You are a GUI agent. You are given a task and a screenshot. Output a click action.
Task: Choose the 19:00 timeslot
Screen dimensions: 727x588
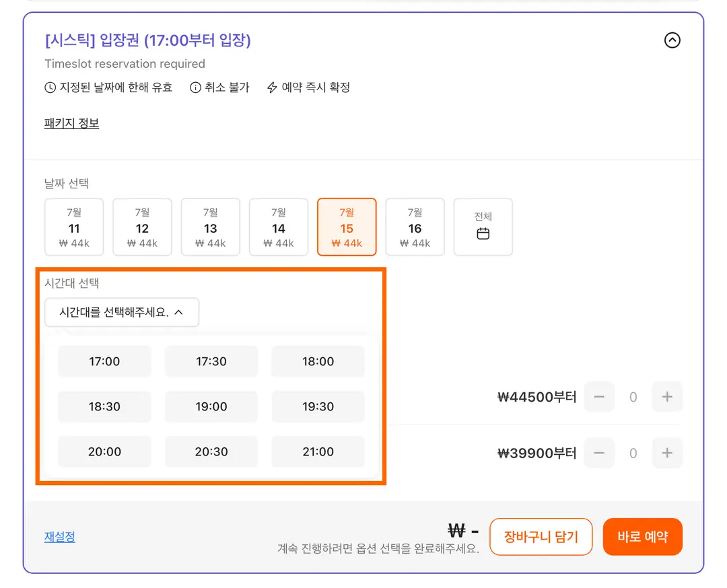pyautogui.click(x=211, y=406)
